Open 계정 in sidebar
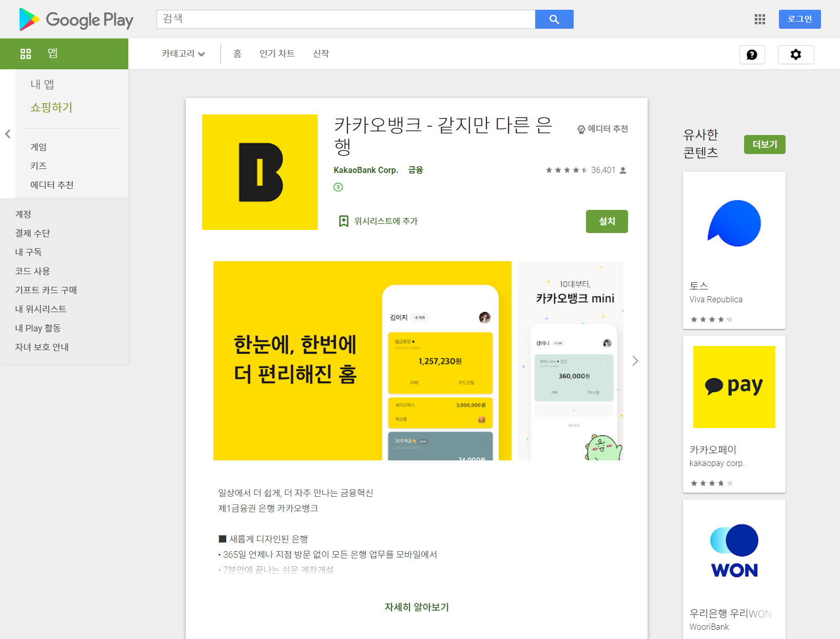 pos(23,214)
